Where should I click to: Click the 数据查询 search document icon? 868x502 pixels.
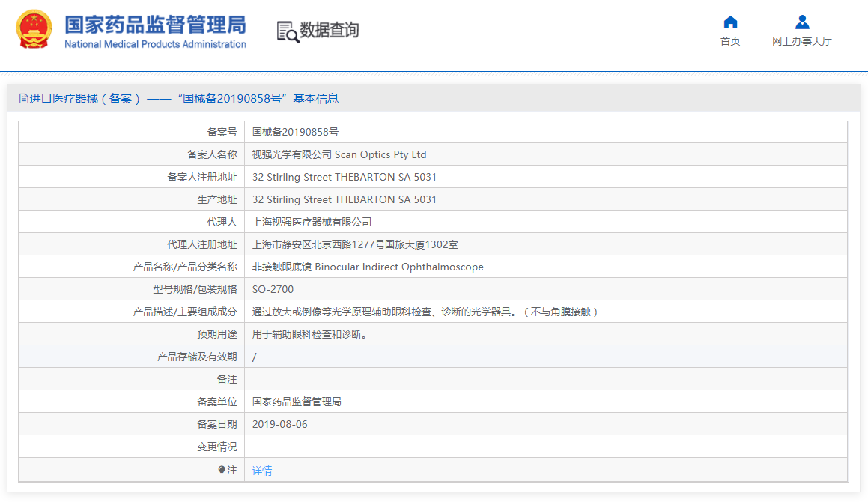point(288,31)
